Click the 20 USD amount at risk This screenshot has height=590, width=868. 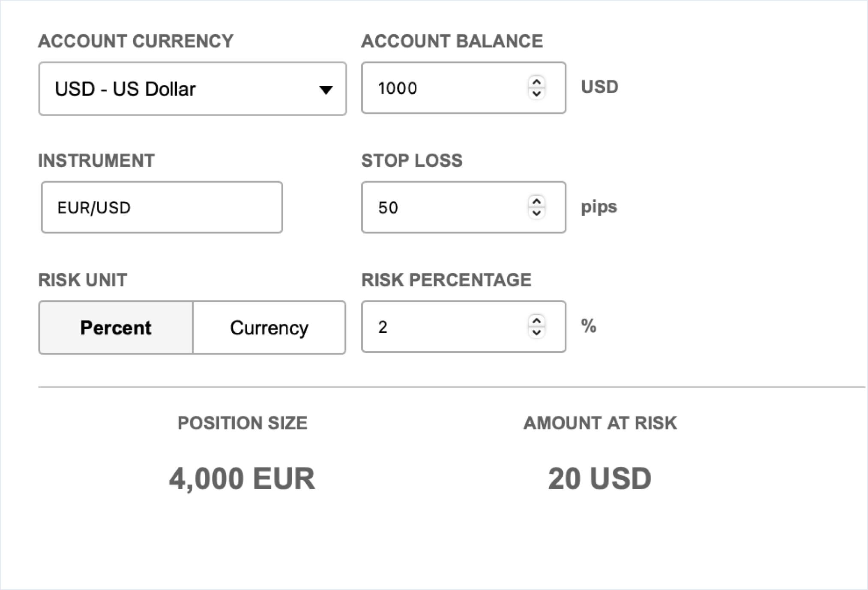point(599,479)
